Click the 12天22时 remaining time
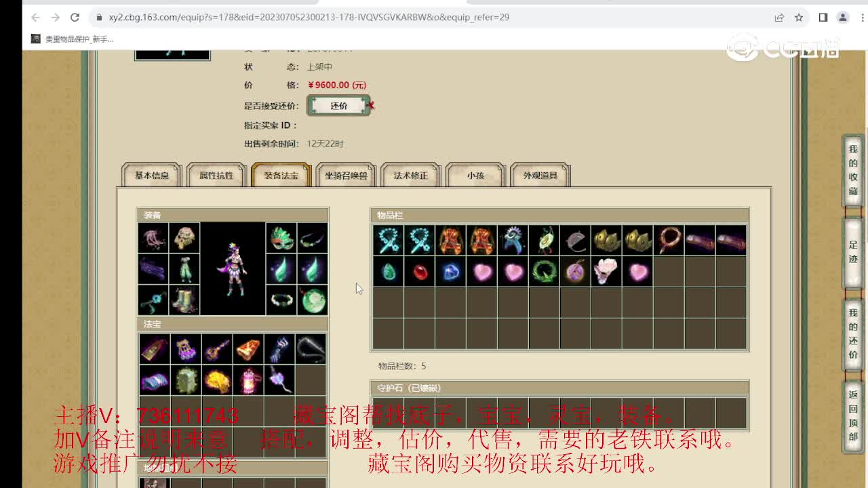This screenshot has width=868, height=488. pos(325,144)
